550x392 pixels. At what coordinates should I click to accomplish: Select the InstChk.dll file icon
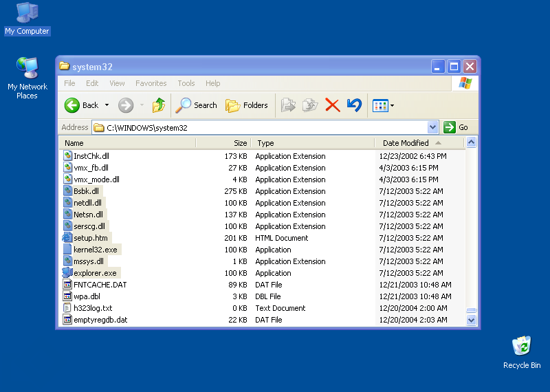click(x=67, y=156)
